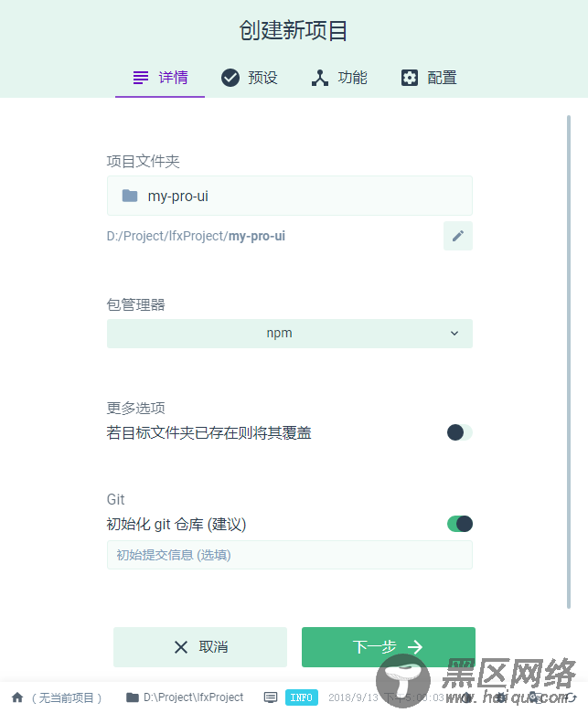Click the vertical scrollbar of the form
The height and width of the screenshot is (713, 588).
point(569,361)
